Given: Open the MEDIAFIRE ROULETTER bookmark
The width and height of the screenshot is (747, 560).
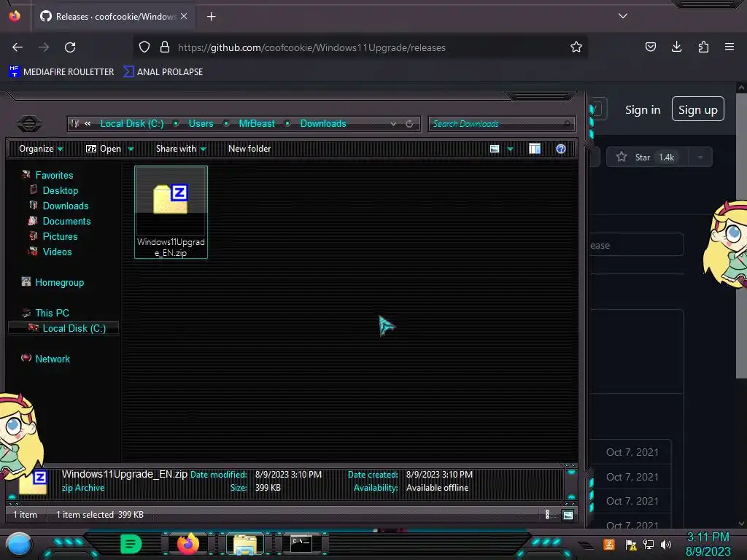Looking at the screenshot, I should [x=61, y=72].
